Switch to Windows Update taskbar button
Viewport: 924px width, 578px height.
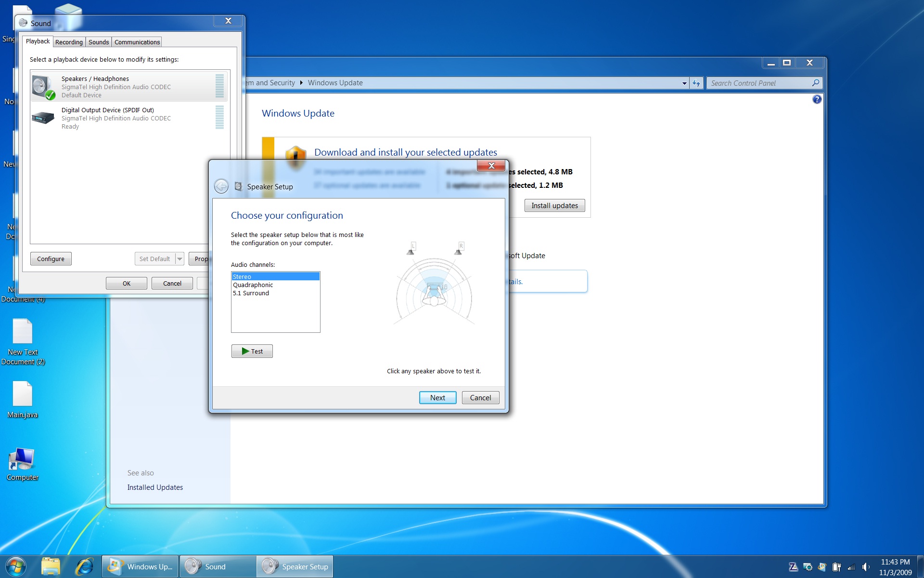140,566
